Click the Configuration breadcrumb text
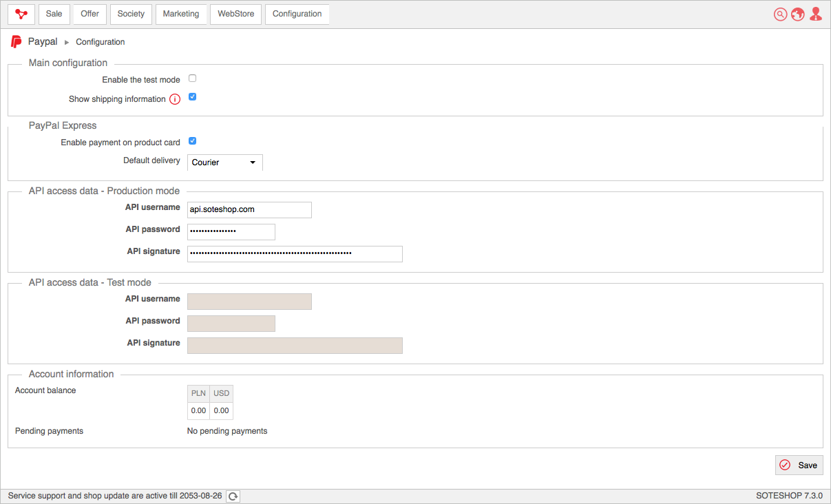The width and height of the screenshot is (831, 504). (x=101, y=42)
